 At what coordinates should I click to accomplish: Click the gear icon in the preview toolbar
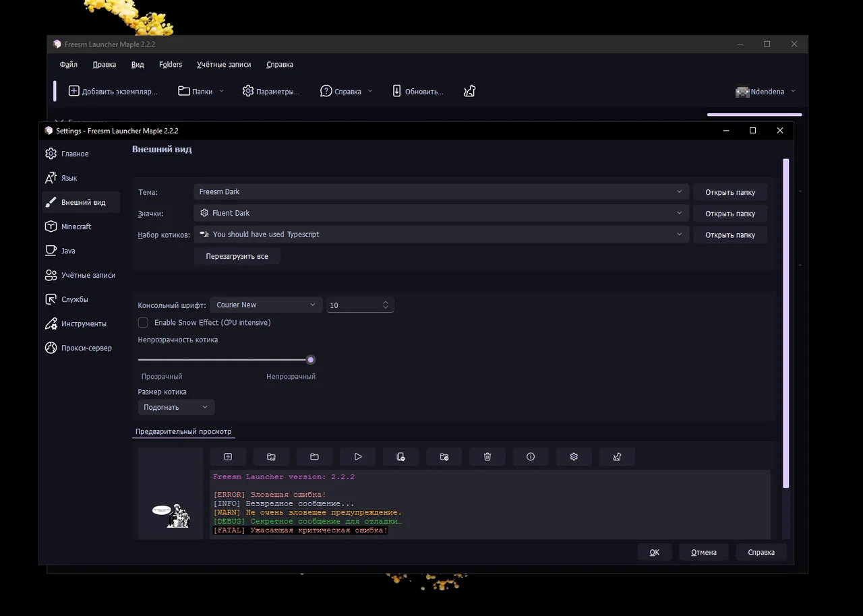(574, 457)
